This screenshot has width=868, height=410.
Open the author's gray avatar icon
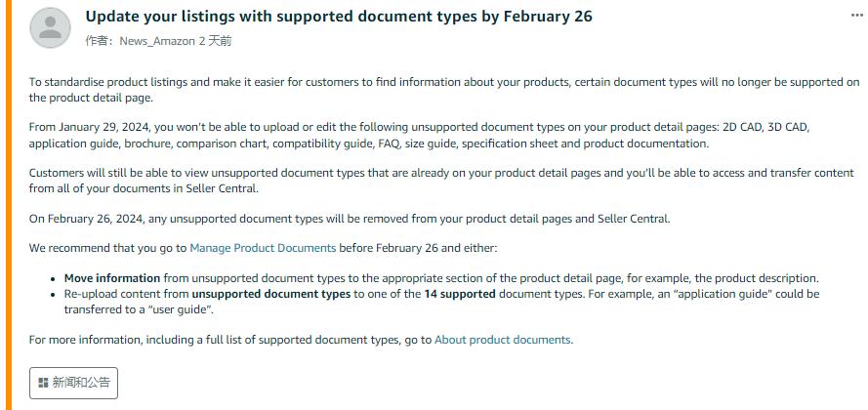click(x=51, y=27)
